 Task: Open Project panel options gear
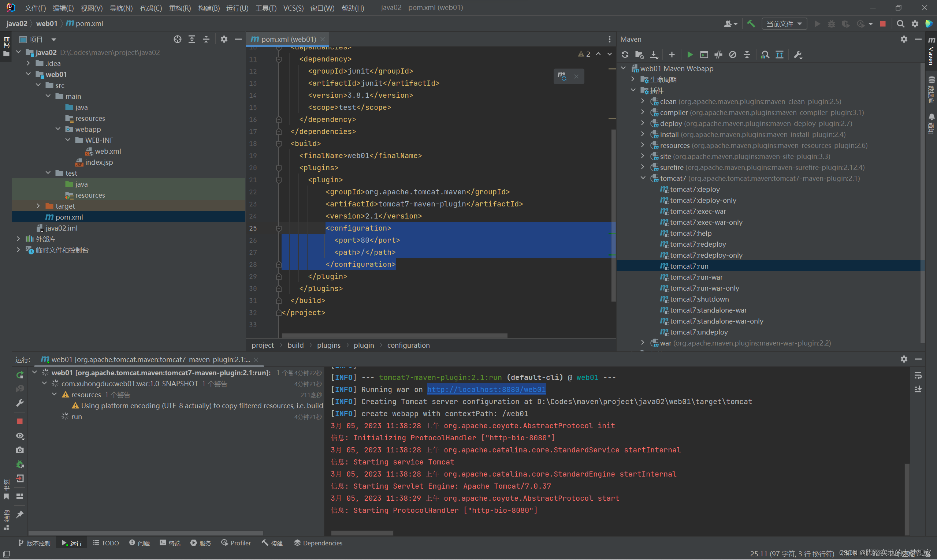coord(224,39)
